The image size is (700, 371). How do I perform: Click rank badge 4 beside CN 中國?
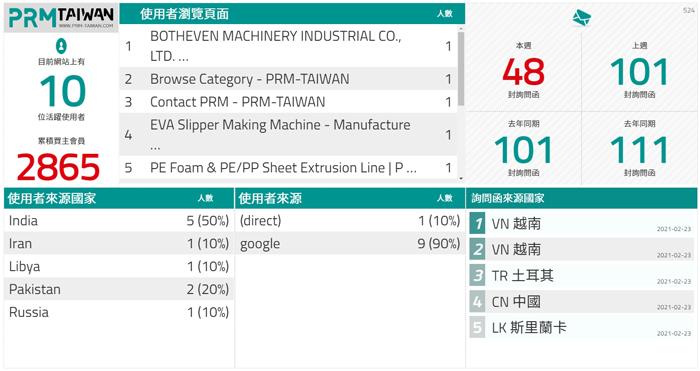pyautogui.click(x=477, y=302)
